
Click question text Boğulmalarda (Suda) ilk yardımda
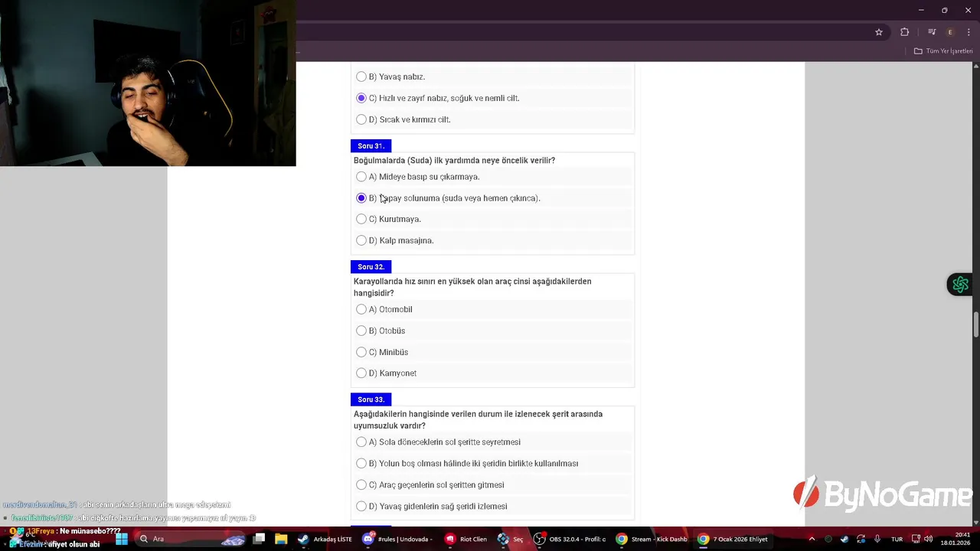[x=454, y=161]
